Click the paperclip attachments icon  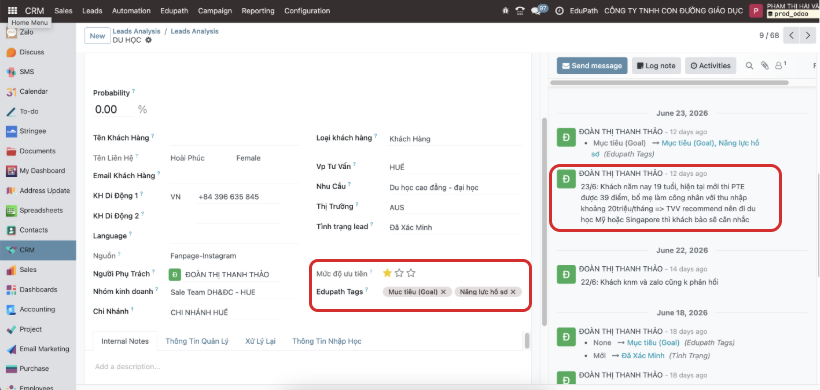(765, 66)
